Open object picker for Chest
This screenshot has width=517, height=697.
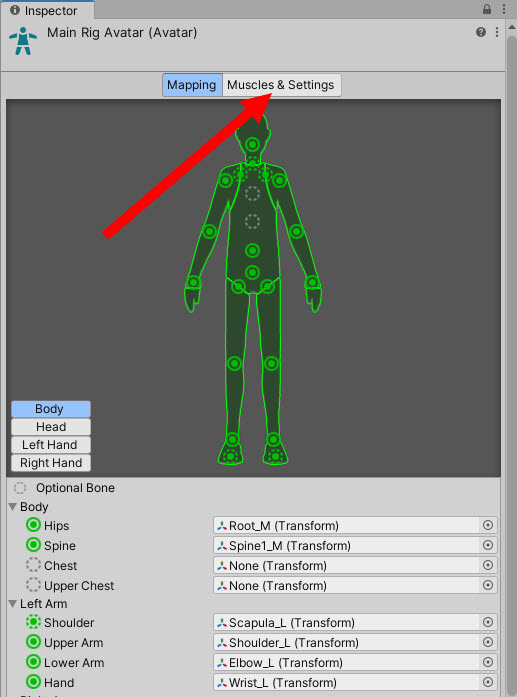[488, 565]
